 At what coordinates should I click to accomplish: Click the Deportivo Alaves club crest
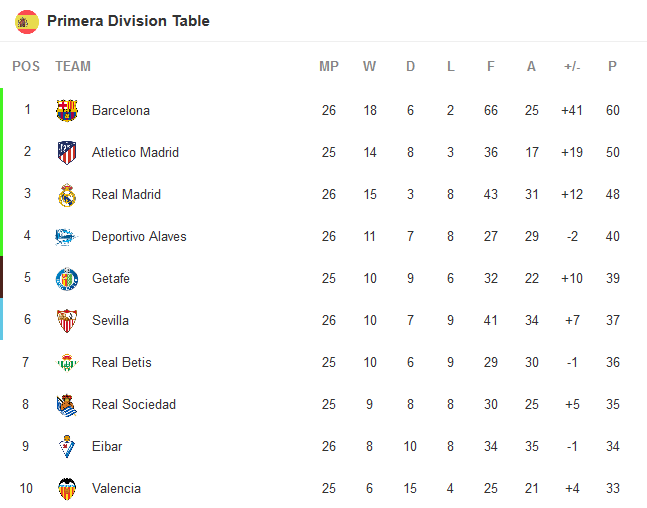point(67,236)
